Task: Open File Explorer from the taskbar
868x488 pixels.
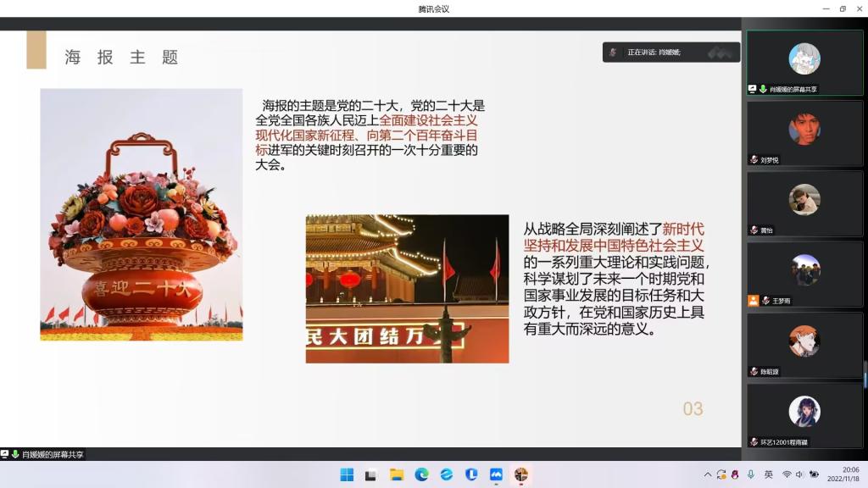Action: (396, 474)
